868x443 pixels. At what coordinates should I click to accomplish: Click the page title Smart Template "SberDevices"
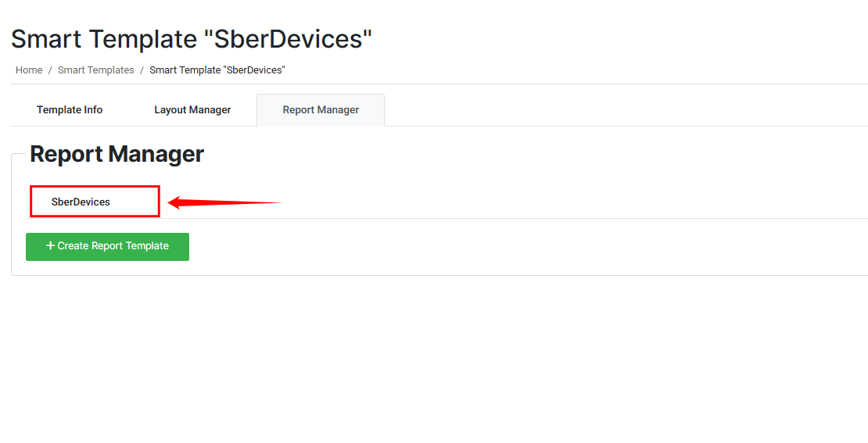192,39
